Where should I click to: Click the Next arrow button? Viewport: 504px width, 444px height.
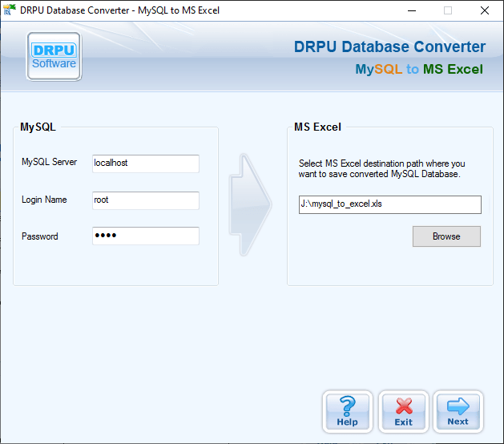[458, 411]
